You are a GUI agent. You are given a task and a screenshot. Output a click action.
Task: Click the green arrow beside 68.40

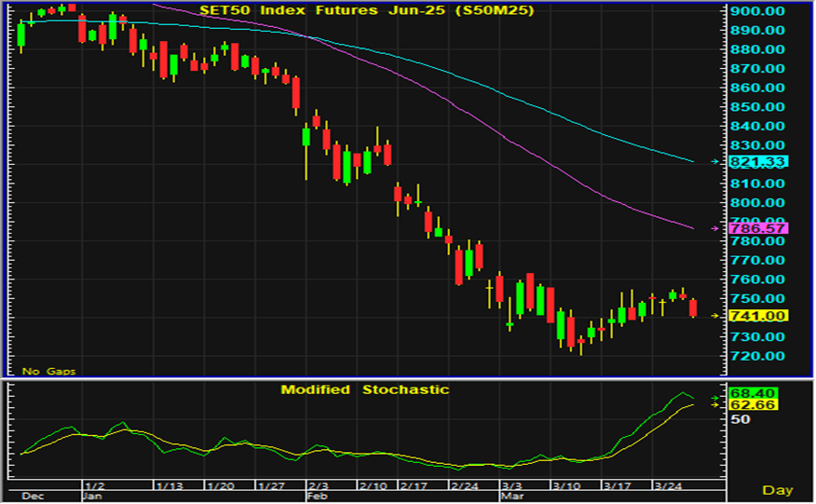(x=715, y=394)
